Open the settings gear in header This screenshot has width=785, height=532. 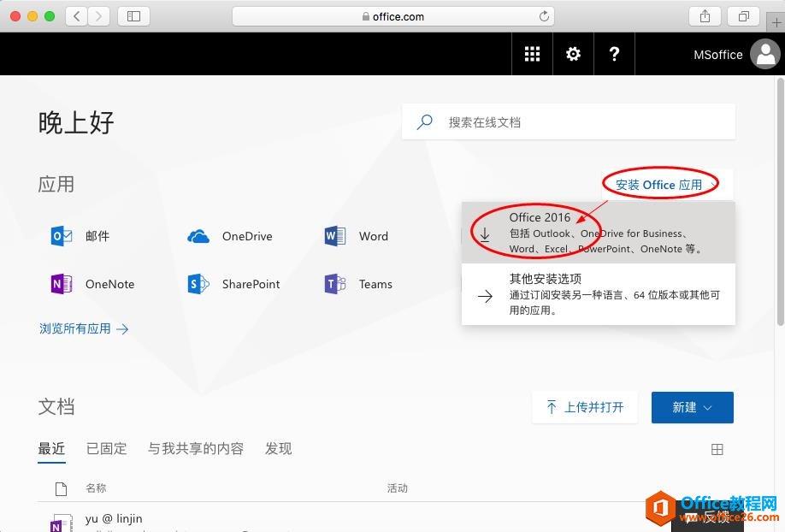click(x=573, y=54)
